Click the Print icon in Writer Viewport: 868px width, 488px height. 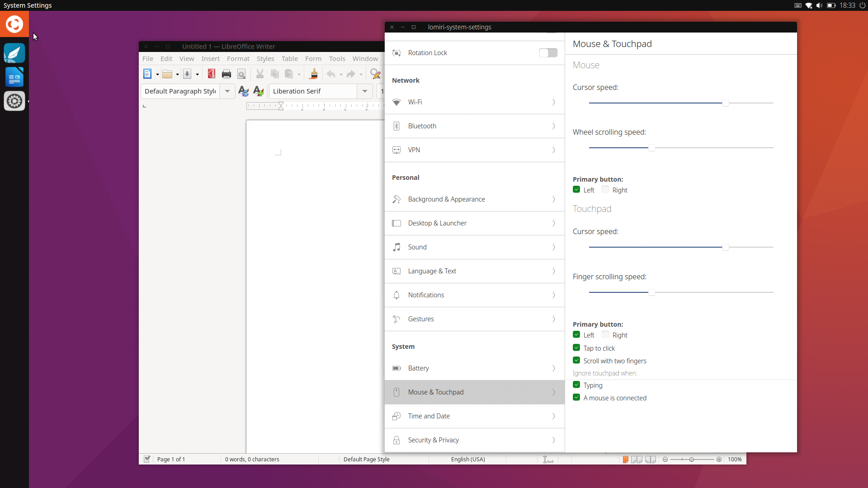(x=226, y=74)
